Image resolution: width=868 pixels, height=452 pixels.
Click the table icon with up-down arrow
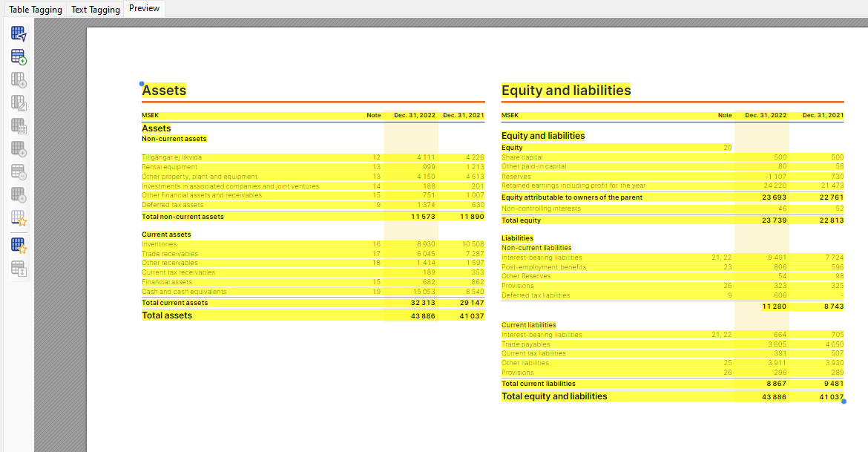pyautogui.click(x=19, y=269)
